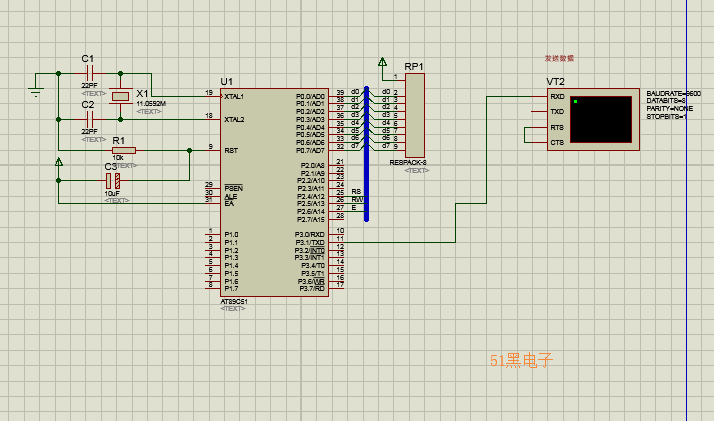Viewport: 714px width, 421px height.
Task: Click the P2.7/A15 pin label
Action: [x=311, y=219]
